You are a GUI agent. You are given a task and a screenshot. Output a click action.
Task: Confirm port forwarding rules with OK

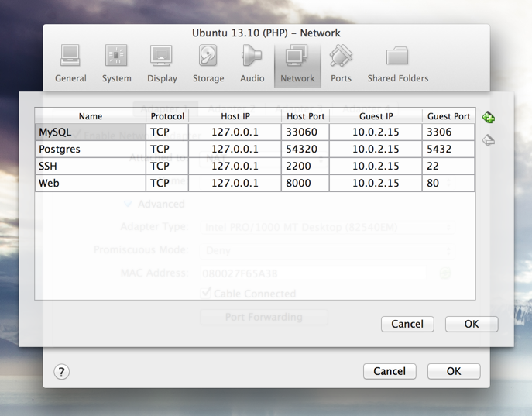pos(472,324)
